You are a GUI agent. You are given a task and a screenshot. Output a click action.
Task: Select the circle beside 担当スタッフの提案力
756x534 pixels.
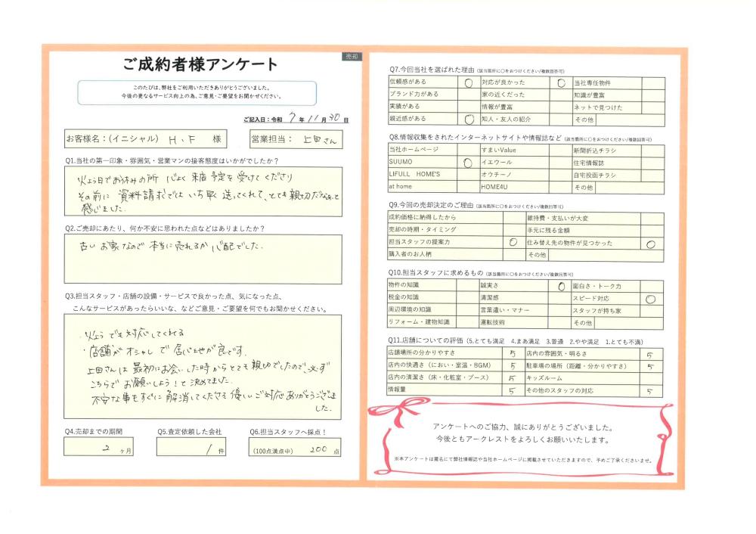pyautogui.click(x=513, y=242)
